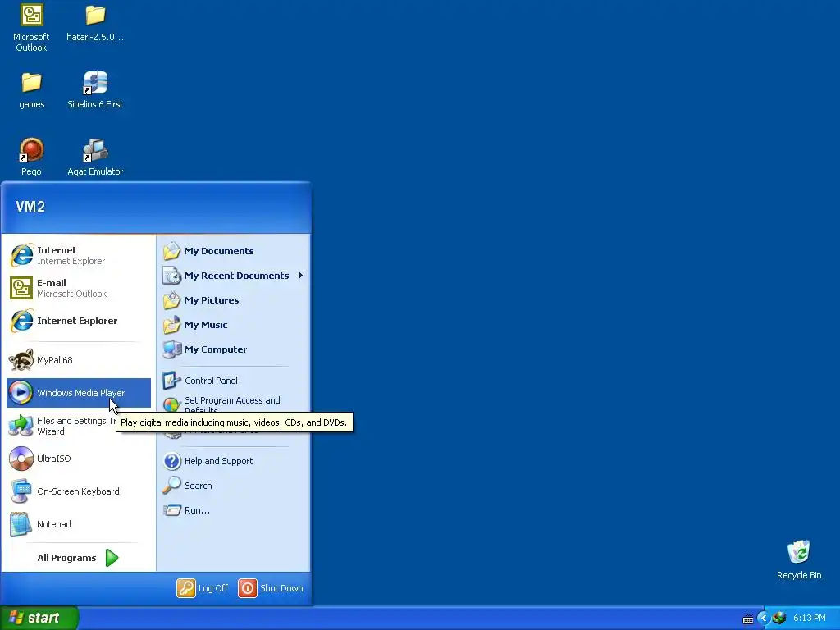Screen dimensions: 840x630
Task: Launch Sibelius 6 First shortcut
Action: click(95, 90)
